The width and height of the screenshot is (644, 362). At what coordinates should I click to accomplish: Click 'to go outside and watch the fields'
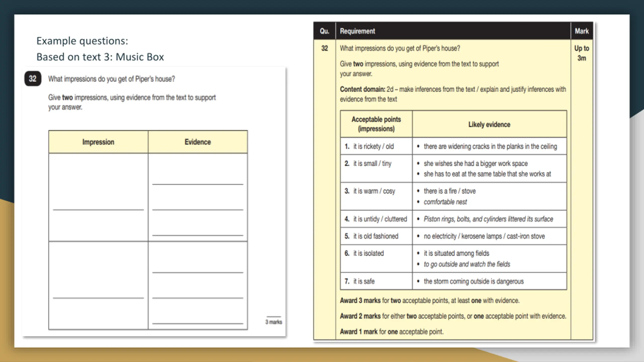pos(467,264)
